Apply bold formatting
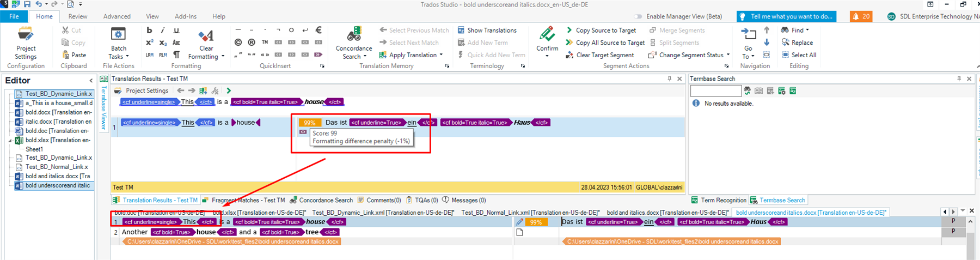Viewport: 980px width, 260px height. (x=149, y=31)
